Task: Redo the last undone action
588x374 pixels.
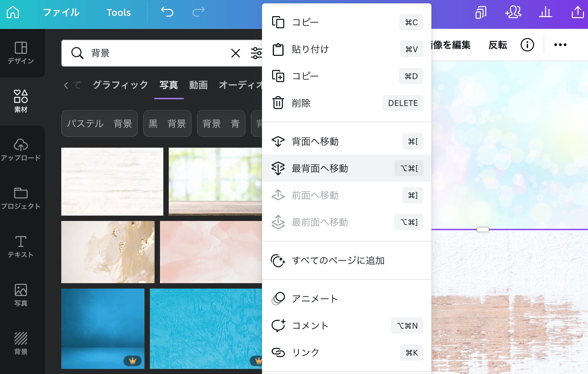Action: click(x=198, y=12)
